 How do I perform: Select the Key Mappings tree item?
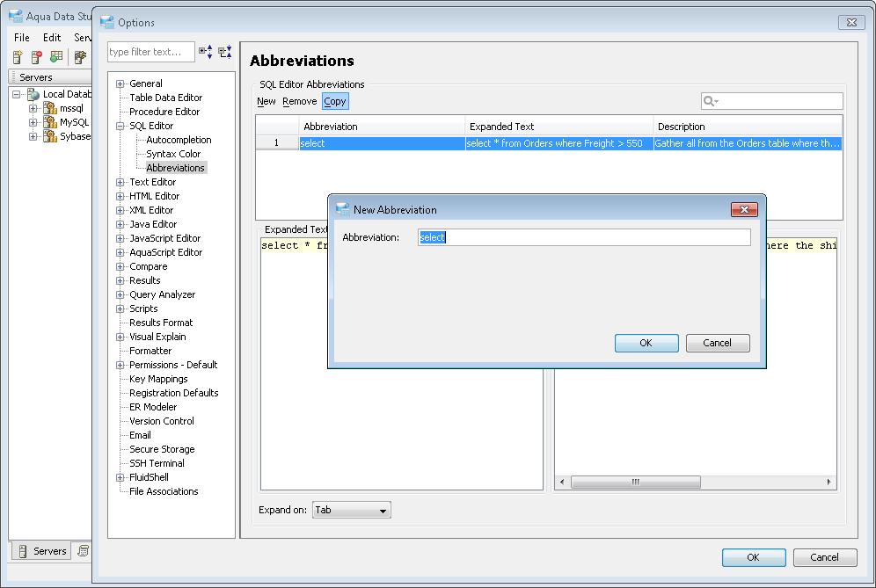pyautogui.click(x=158, y=379)
